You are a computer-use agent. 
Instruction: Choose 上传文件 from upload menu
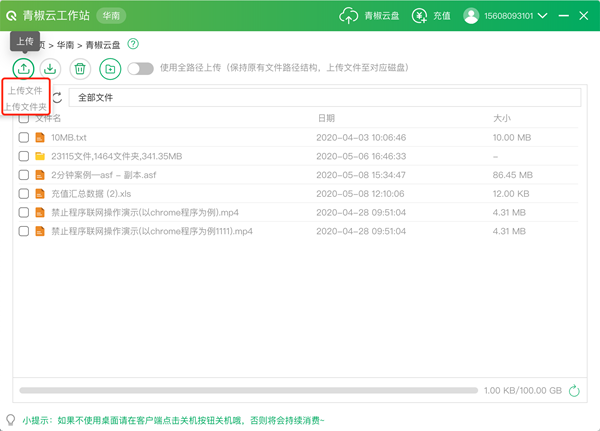[x=25, y=91]
